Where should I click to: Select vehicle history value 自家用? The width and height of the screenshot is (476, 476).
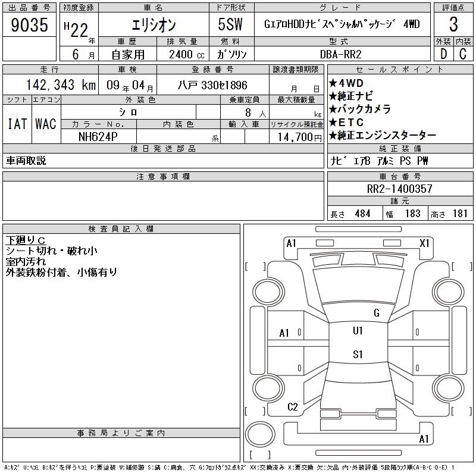coord(128,55)
